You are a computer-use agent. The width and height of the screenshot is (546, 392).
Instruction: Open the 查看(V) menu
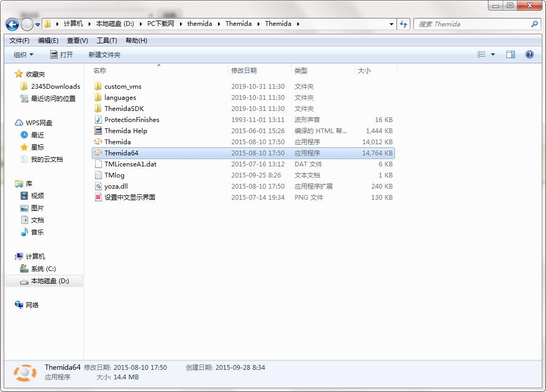pos(77,41)
